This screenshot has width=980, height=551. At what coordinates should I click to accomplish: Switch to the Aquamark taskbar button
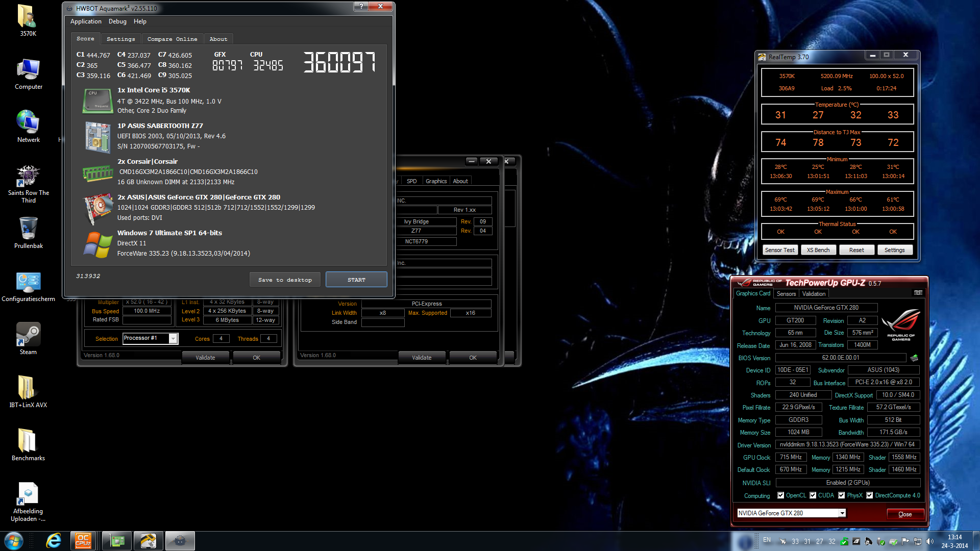click(x=180, y=541)
